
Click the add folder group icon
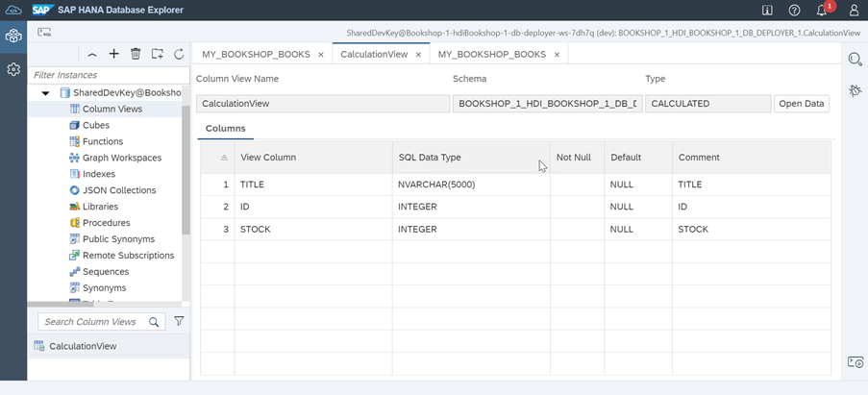(158, 54)
